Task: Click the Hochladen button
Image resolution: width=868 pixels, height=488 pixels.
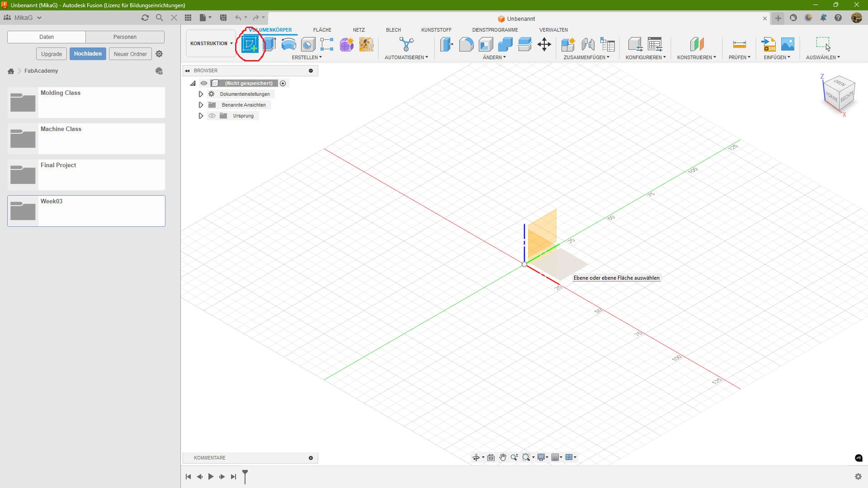Action: [x=88, y=54]
